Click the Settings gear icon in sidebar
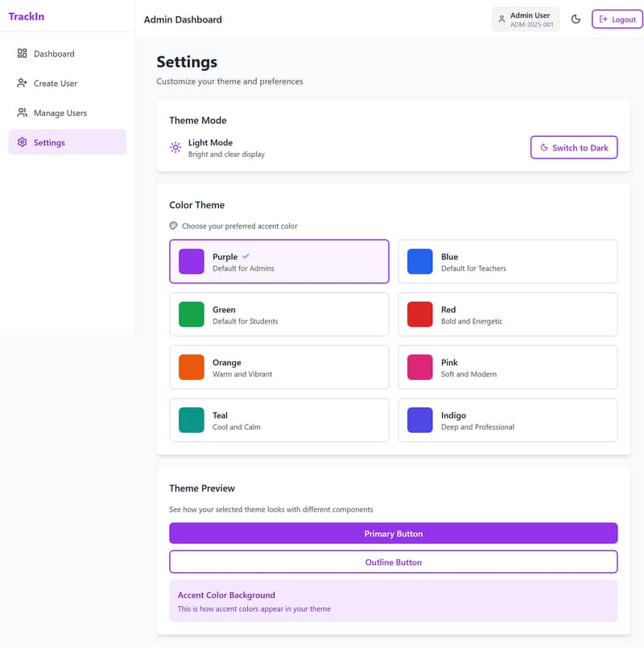The height and width of the screenshot is (647, 644). (x=23, y=142)
